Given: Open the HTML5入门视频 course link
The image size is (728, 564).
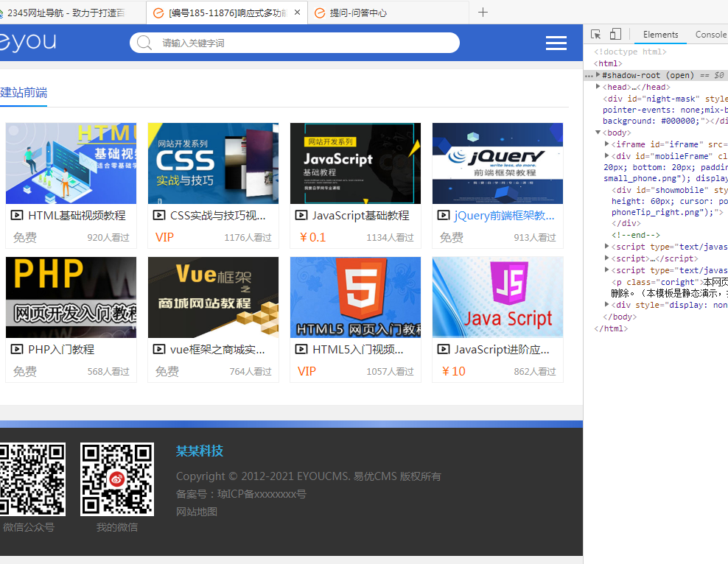Looking at the screenshot, I should (358, 349).
